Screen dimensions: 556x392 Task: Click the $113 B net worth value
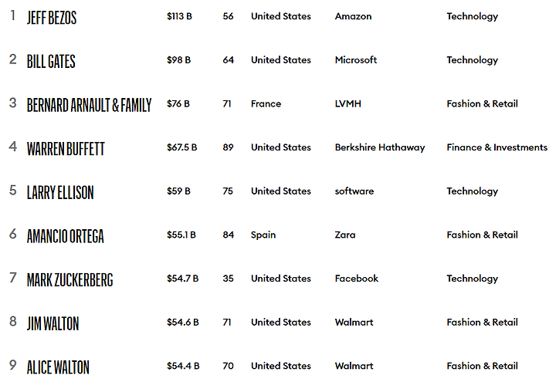pos(179,16)
